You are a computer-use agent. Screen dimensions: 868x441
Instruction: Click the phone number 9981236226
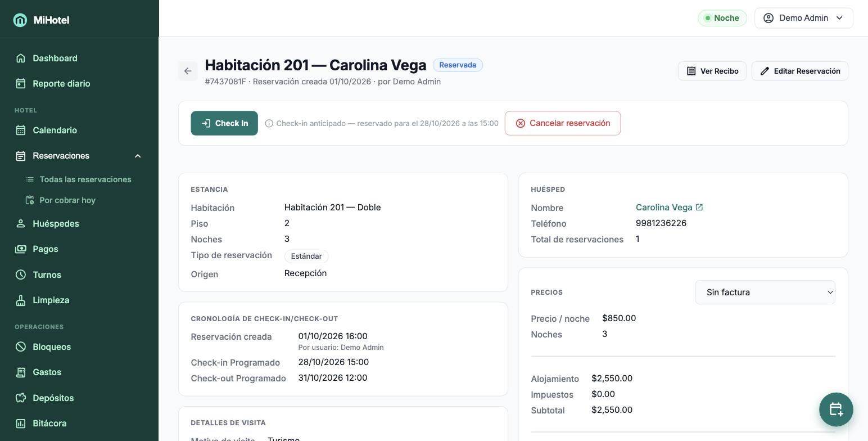point(661,223)
